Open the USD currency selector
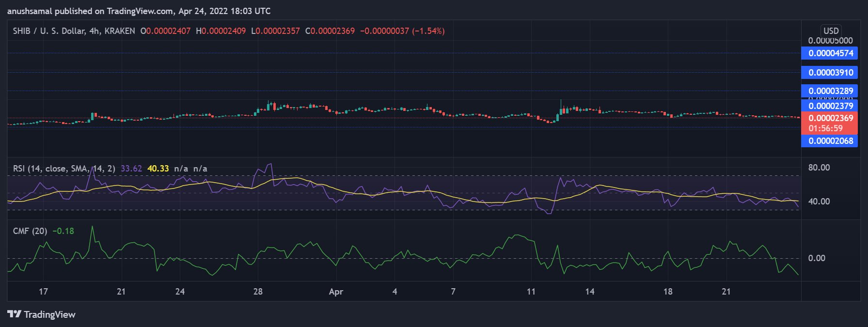868x327 pixels. [x=831, y=31]
